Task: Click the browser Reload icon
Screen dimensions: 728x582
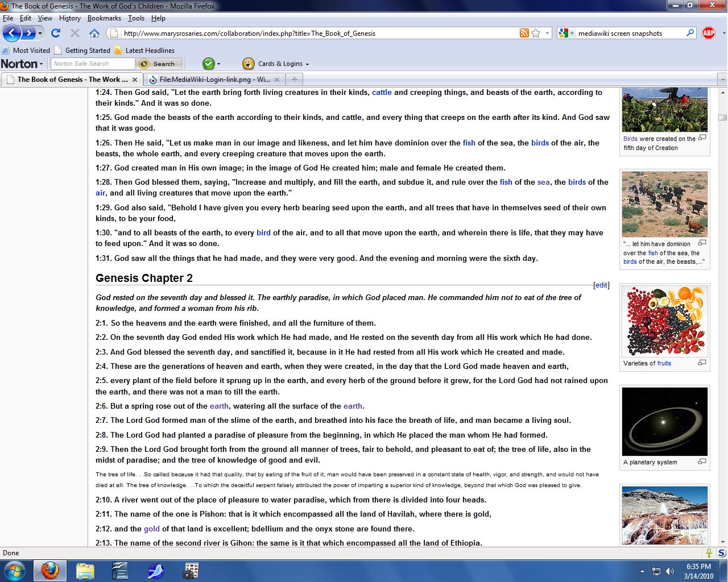Action: pyautogui.click(x=56, y=33)
